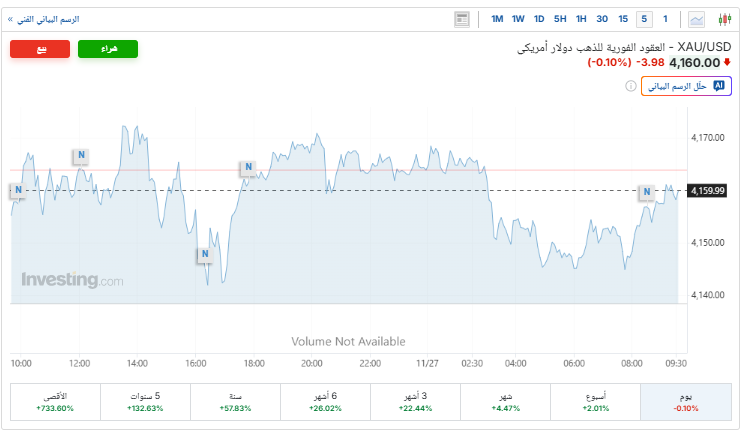The width and height of the screenshot is (744, 433).
Task: Select the 1D chart interval
Action: click(x=539, y=19)
